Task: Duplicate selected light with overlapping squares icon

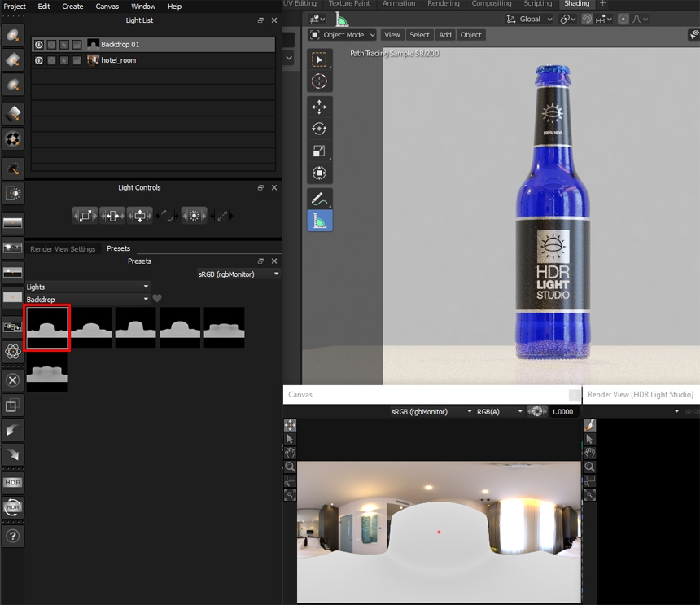Action: click(x=13, y=406)
